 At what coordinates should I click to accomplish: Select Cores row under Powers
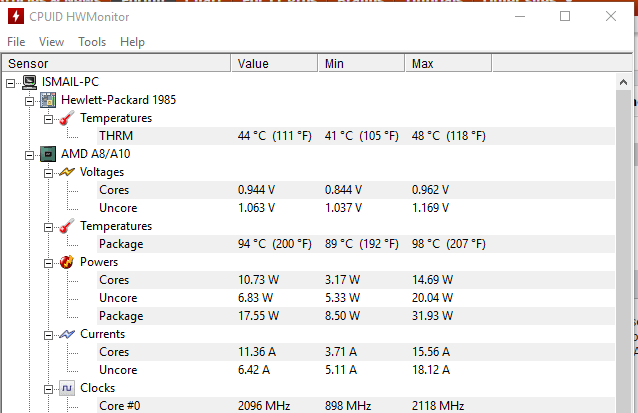pyautogui.click(x=356, y=280)
